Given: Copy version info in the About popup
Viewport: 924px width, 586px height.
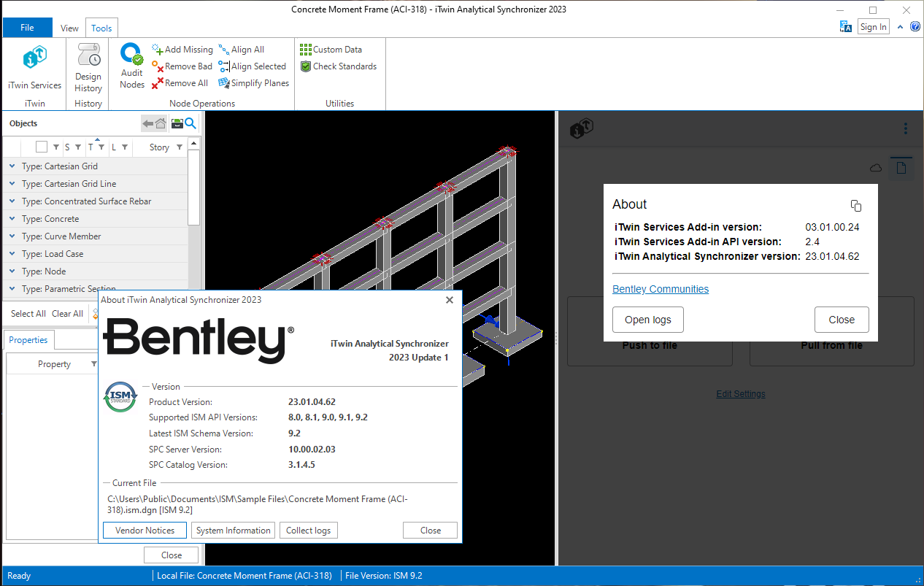Looking at the screenshot, I should coord(856,206).
